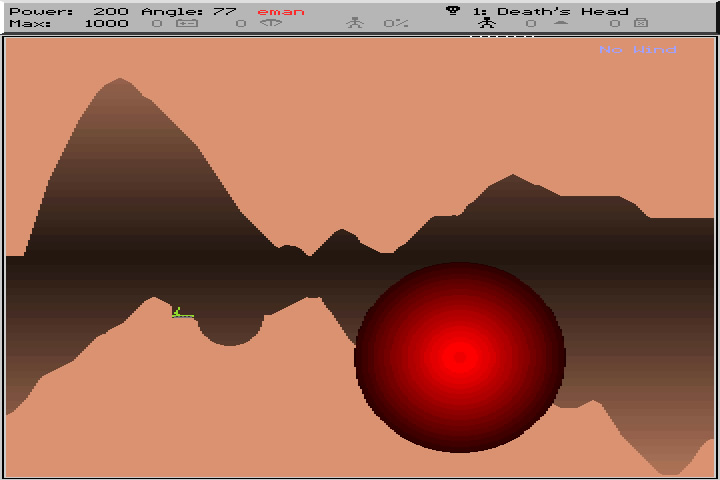Image resolution: width=720 pixels, height=480 pixels.
Task: Click the black tank-man figure icon
Action: coord(487,23)
